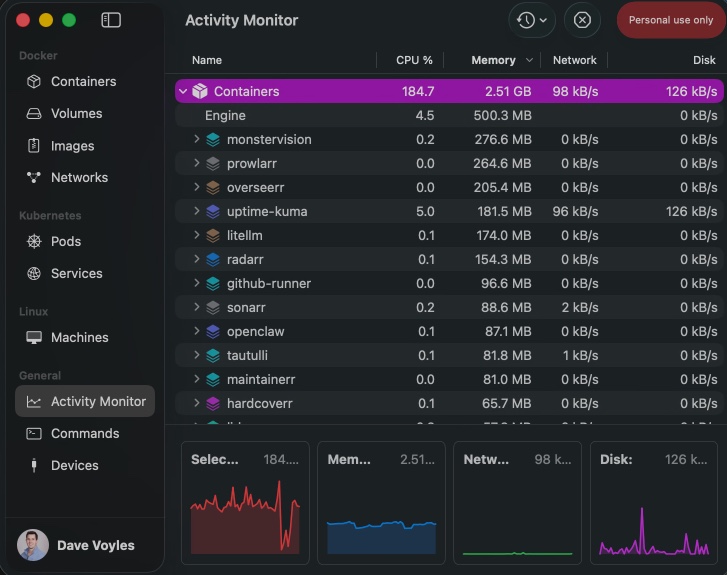Click the Disk usage graph
This screenshot has width=727, height=575.
654,503
